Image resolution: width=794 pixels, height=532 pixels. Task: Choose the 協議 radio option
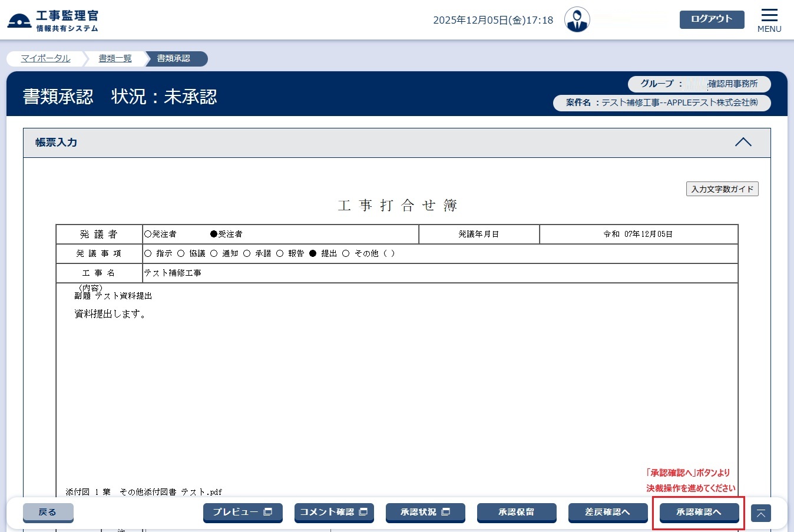coord(181,254)
